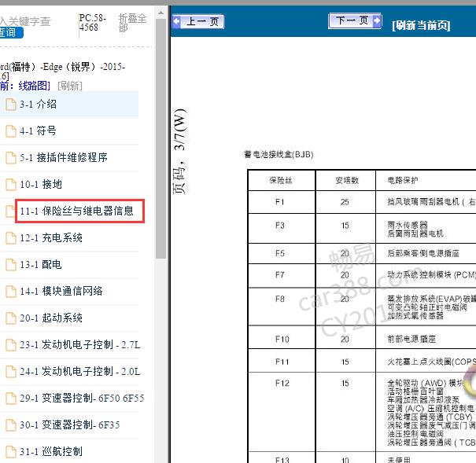The width and height of the screenshot is (476, 463).
Task: Click the document icon beside 3-1 介绍
Action: tap(11, 105)
